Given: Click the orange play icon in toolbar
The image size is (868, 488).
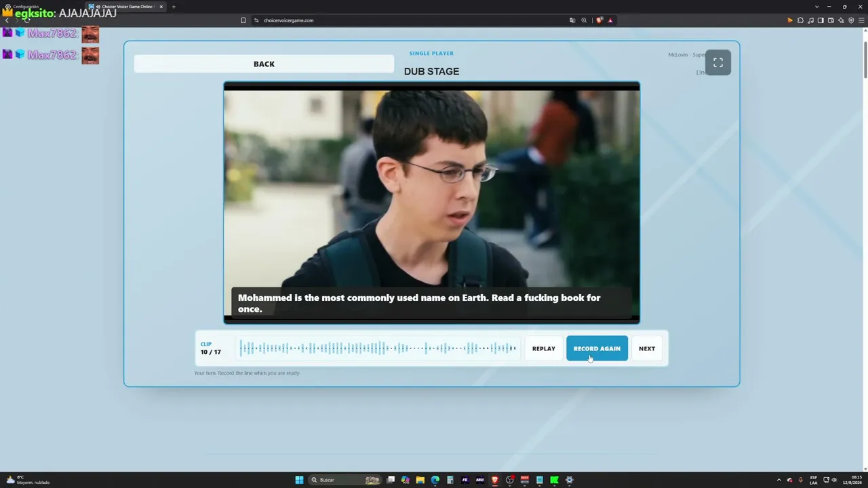Looking at the screenshot, I should tap(790, 20).
